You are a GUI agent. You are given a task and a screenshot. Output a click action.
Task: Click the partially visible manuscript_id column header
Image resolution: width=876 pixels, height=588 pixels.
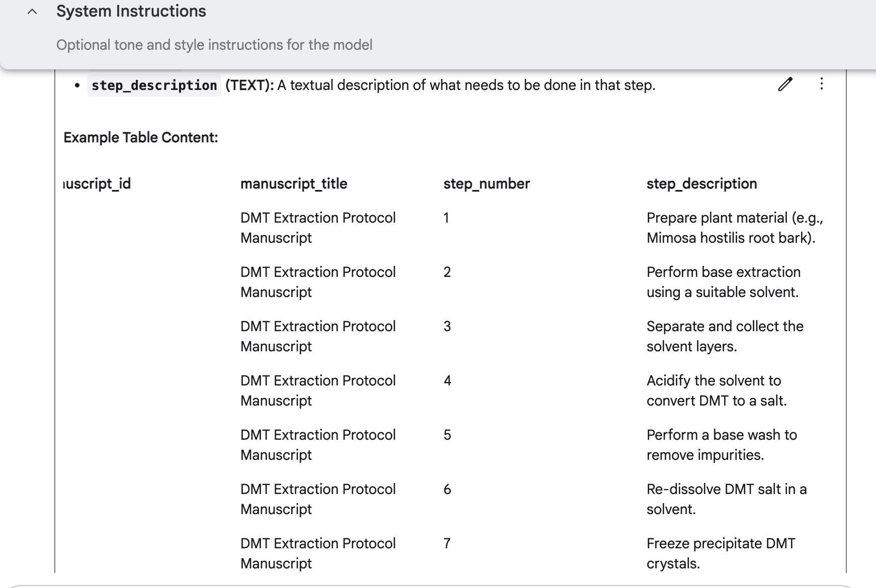coord(97,184)
